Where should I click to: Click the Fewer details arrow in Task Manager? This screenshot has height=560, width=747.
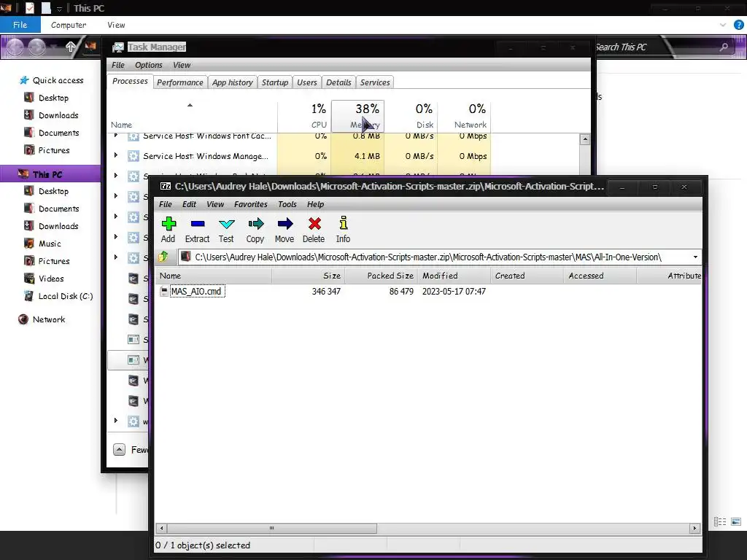pos(119,449)
